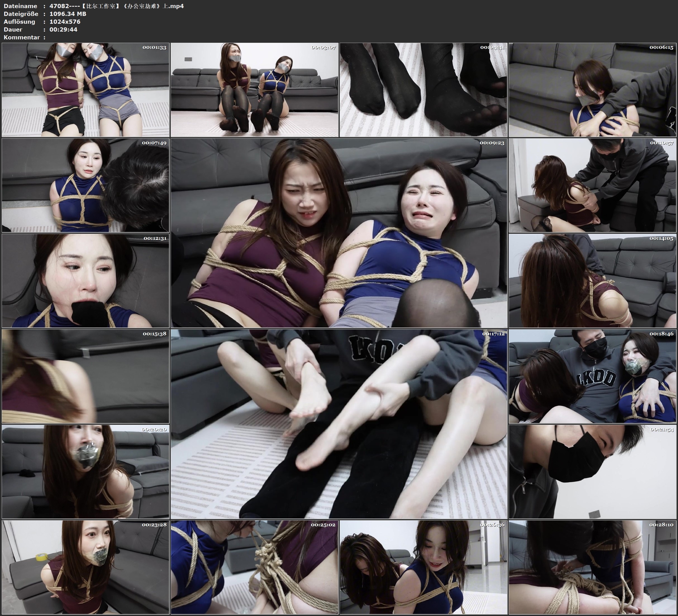Open the last frame at 00:28:10
This screenshot has width=678, height=616.
click(x=592, y=567)
